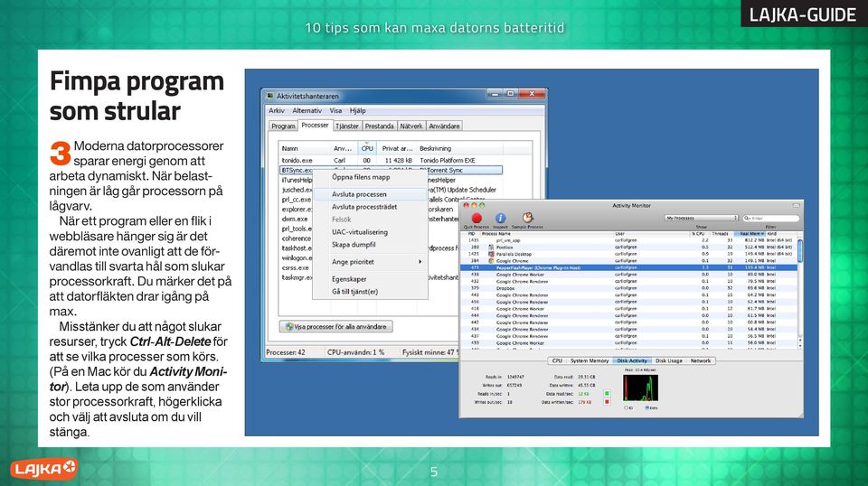The image size is (868, 486).
Task: Open the Arkiv menu
Action: [277, 110]
